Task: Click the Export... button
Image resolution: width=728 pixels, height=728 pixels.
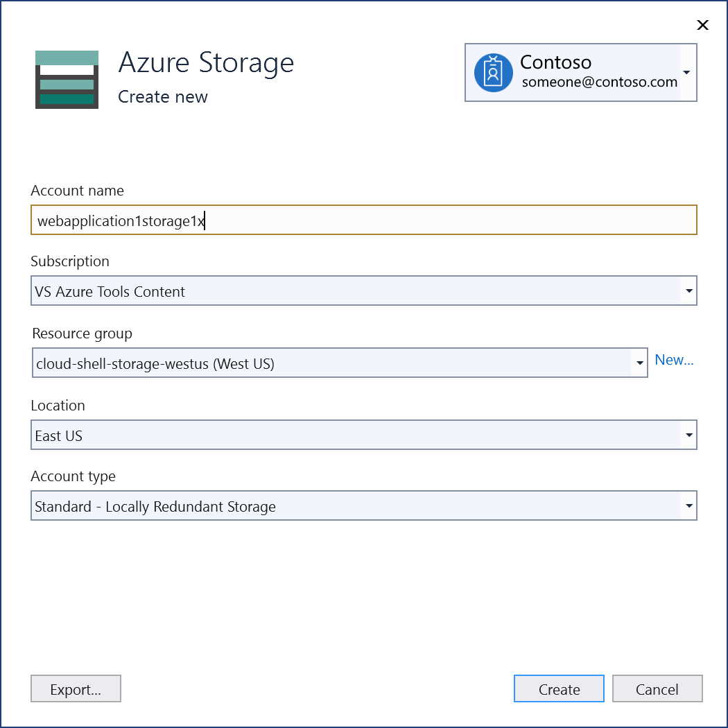Action: [x=76, y=688]
